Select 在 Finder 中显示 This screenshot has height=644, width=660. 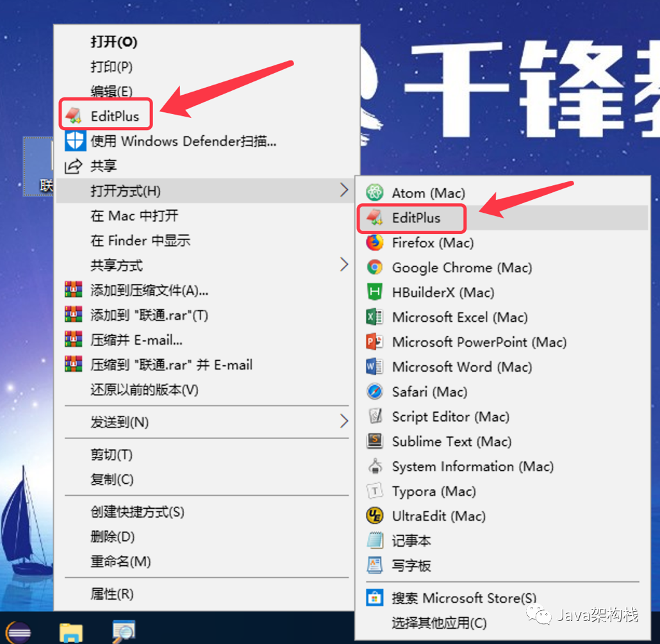(x=140, y=240)
